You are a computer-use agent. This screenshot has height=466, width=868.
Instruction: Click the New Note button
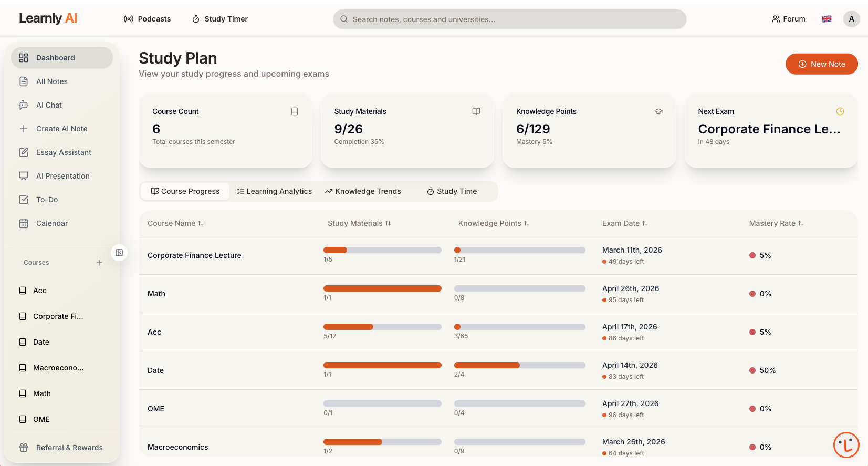[821, 64]
